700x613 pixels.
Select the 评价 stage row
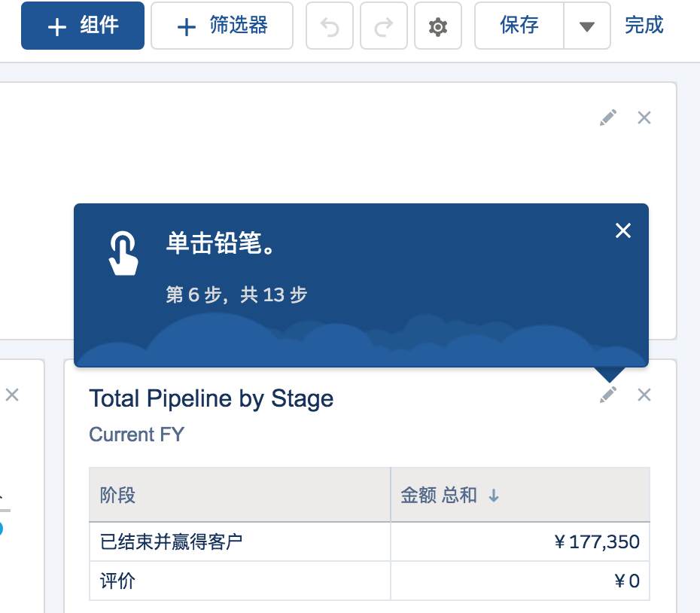point(370,581)
